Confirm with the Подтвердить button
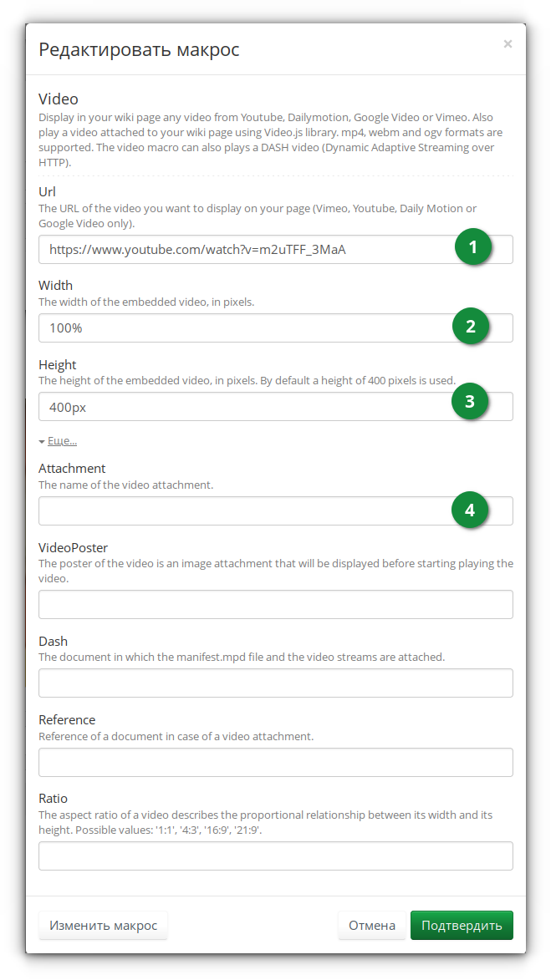551x980 pixels. [x=462, y=925]
